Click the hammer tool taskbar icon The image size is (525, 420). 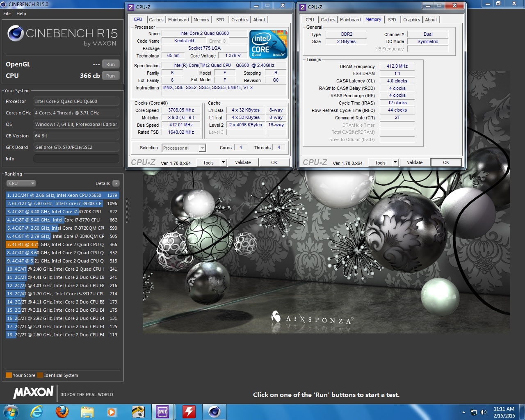coord(138,411)
